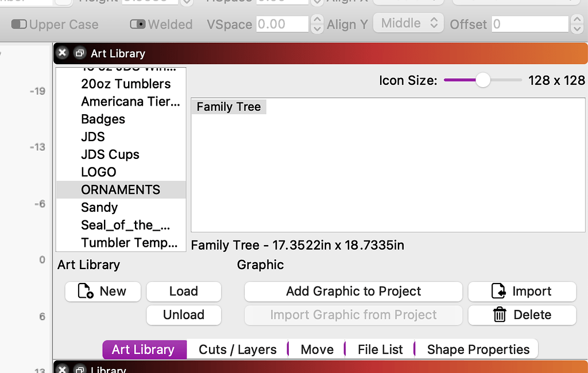Click the panel icon next to the Library title
The width and height of the screenshot is (588, 373).
80,370
